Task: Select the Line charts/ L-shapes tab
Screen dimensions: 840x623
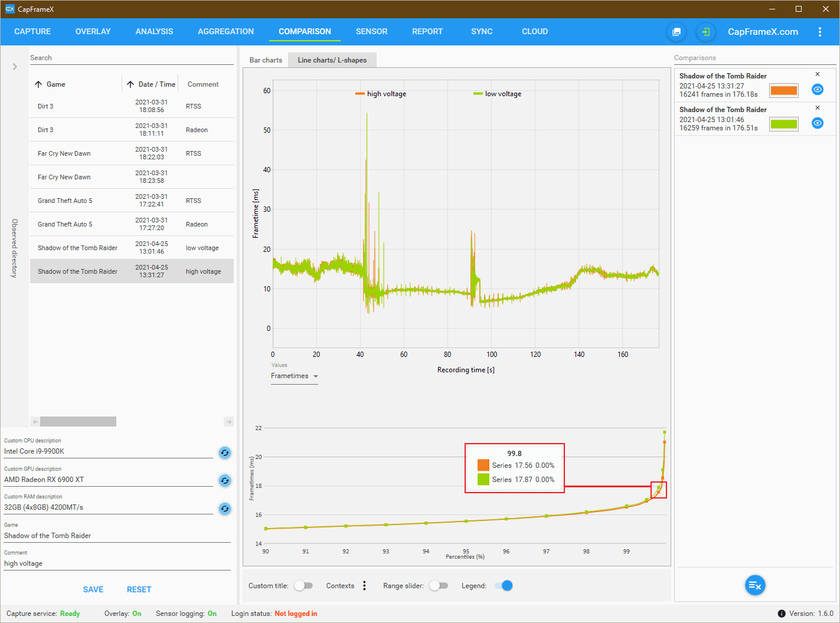Action: [x=332, y=60]
